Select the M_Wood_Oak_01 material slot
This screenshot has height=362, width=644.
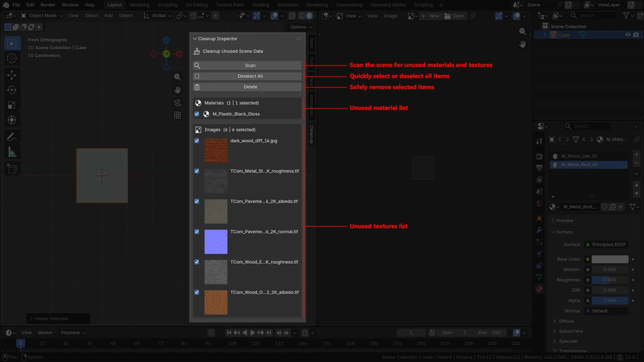pos(589,156)
